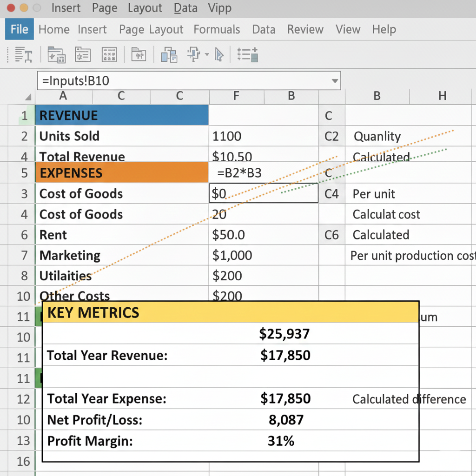Open the Name Box dropdown arrow
Image resolution: width=476 pixels, height=476 pixels.
coord(334,80)
